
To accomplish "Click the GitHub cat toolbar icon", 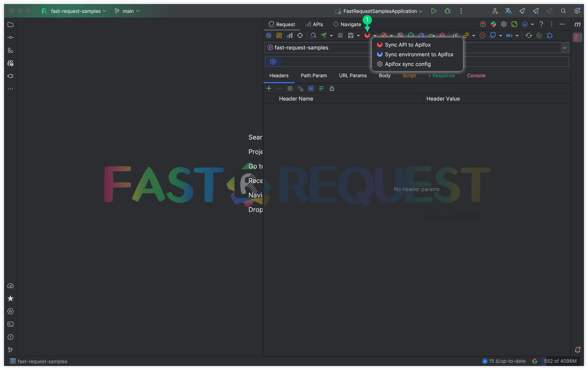I will click(x=493, y=36).
